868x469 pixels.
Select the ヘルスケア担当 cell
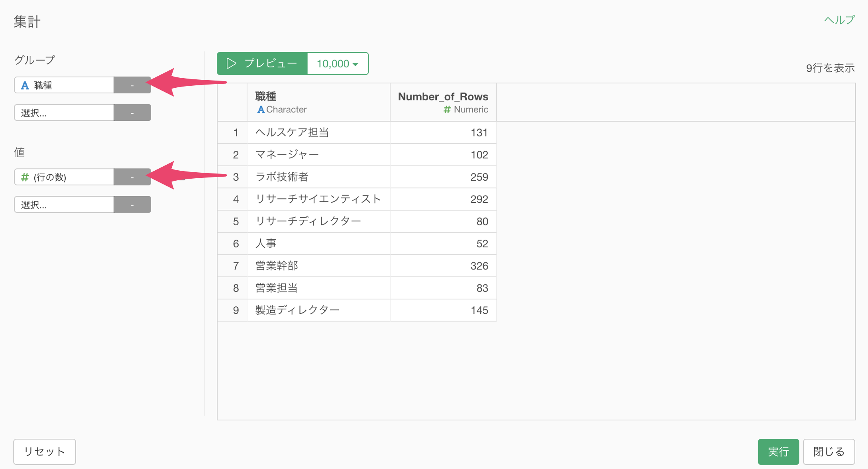318,132
